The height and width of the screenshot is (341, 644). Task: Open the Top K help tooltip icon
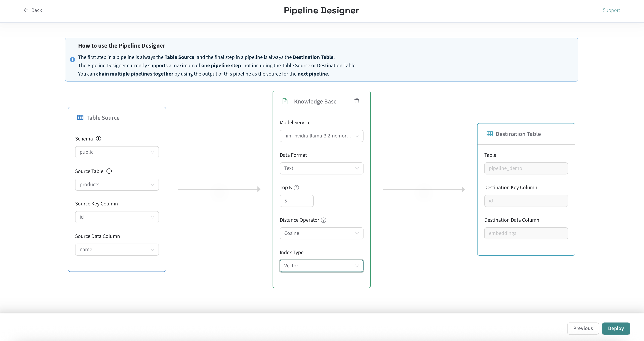297,187
